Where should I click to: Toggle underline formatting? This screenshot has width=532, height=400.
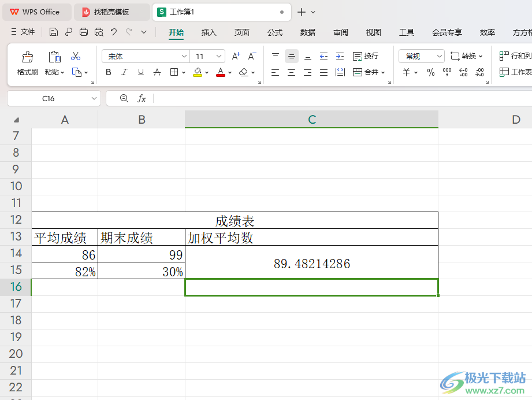click(141, 72)
